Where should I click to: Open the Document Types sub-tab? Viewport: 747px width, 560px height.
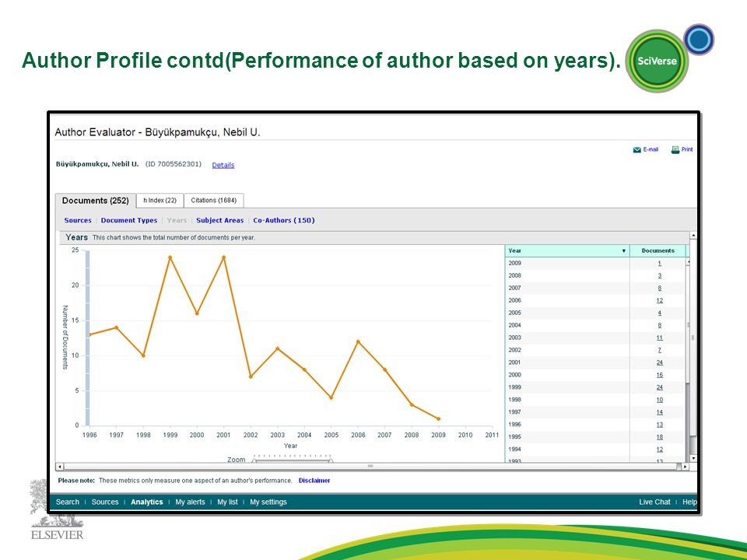[x=129, y=220]
